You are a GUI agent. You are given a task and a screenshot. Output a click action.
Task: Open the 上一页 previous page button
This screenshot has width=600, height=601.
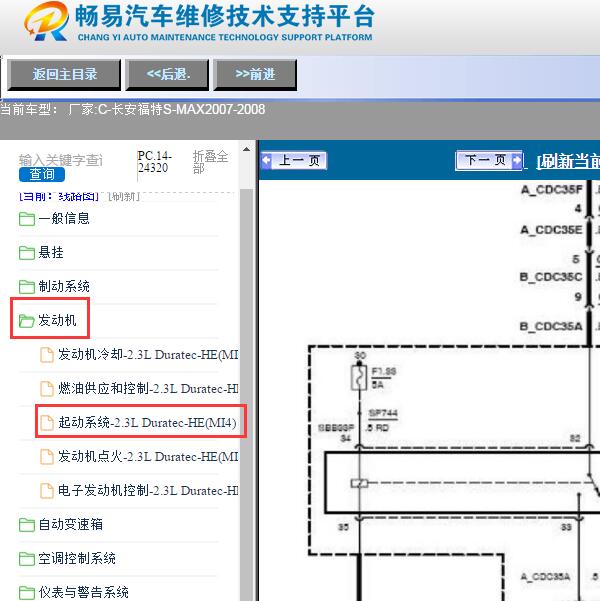293,160
